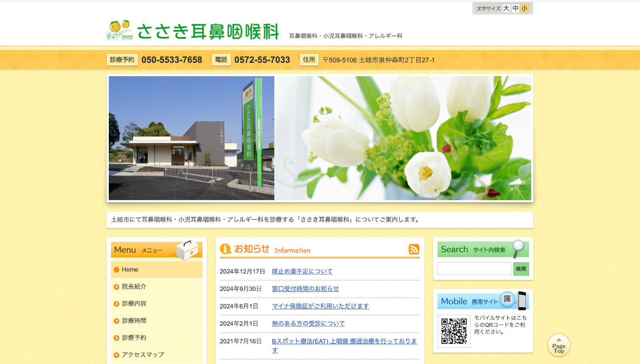640x364 pixels.
Task: Click the Page Top button
Action: [558, 346]
